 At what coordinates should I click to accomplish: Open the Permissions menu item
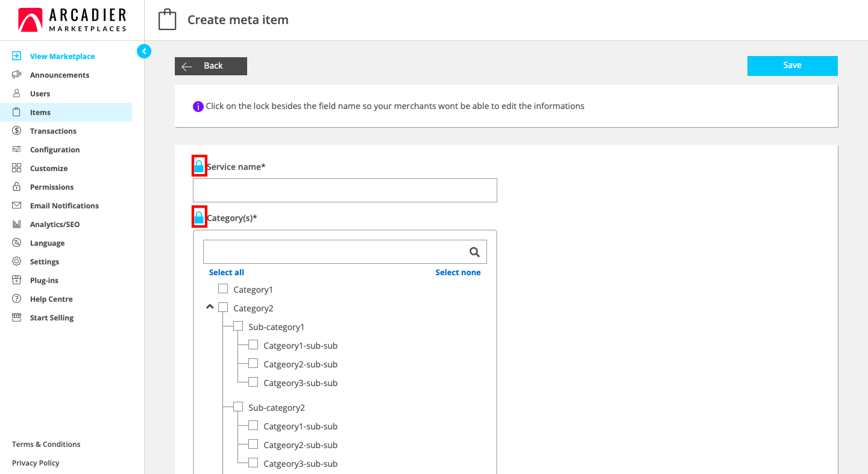(52, 187)
